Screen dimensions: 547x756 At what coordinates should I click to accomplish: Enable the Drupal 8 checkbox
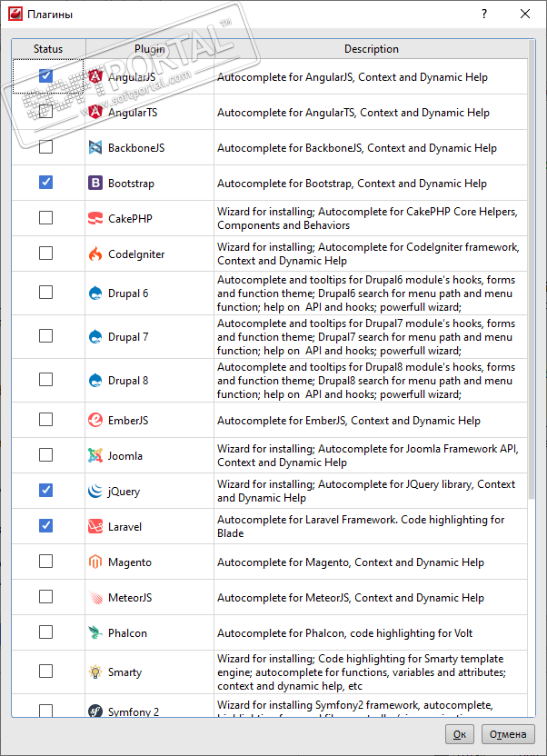[x=45, y=380]
